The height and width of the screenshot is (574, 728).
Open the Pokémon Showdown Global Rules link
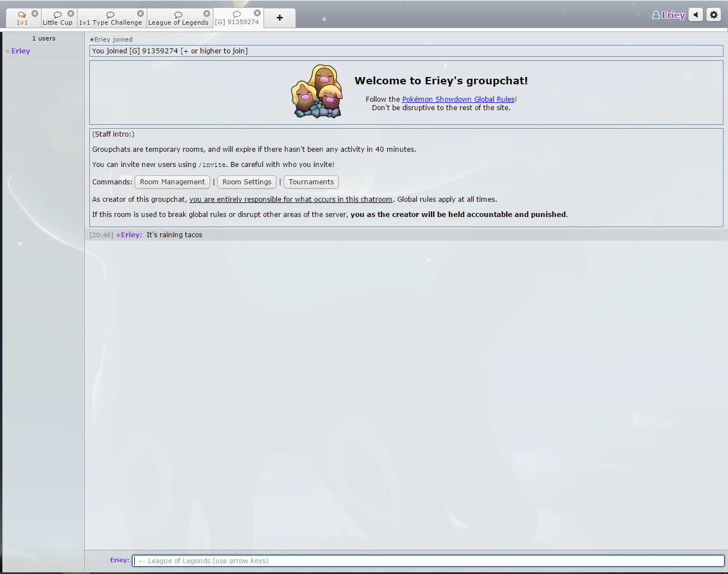pos(458,100)
